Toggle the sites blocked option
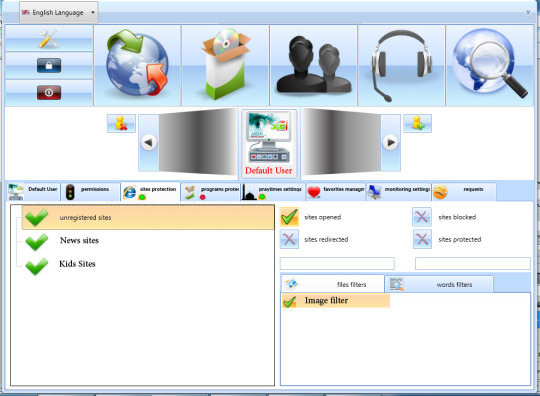540x396 pixels. click(422, 217)
